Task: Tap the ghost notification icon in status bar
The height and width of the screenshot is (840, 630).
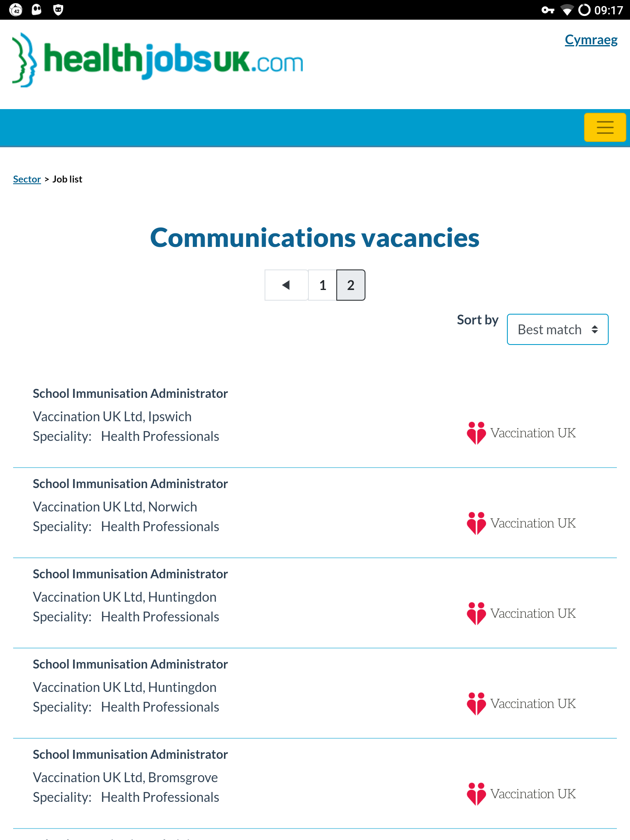Action: [x=37, y=10]
